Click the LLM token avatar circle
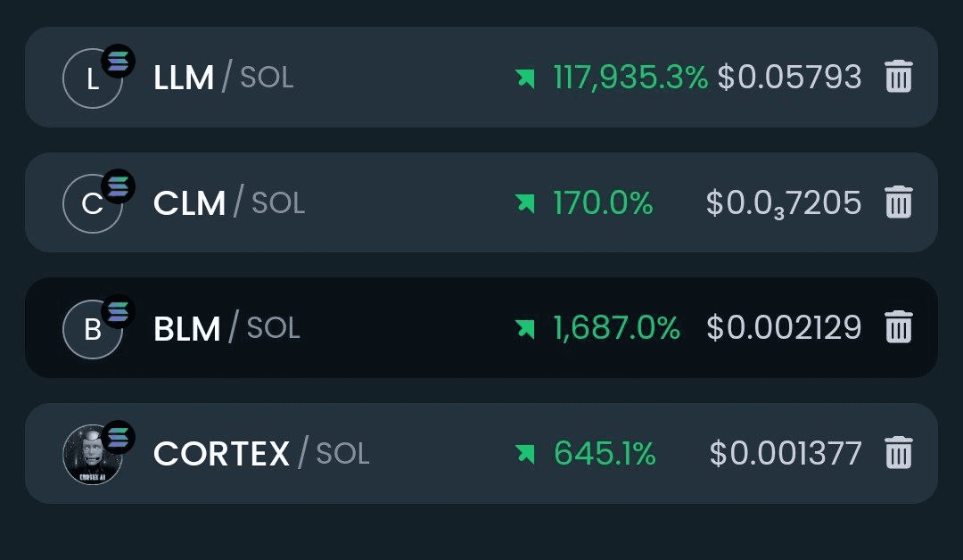The image size is (963, 560). point(93,78)
